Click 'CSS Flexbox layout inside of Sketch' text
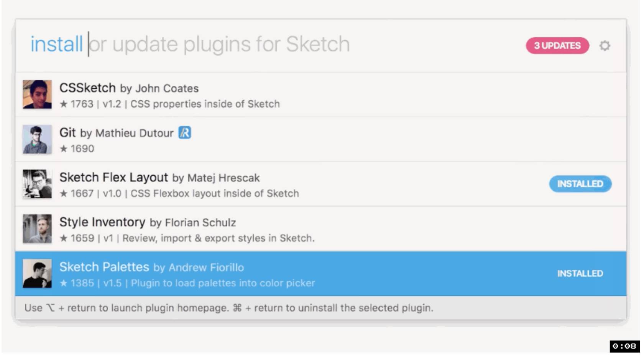Screen dimensions: 644x356 coord(215,193)
